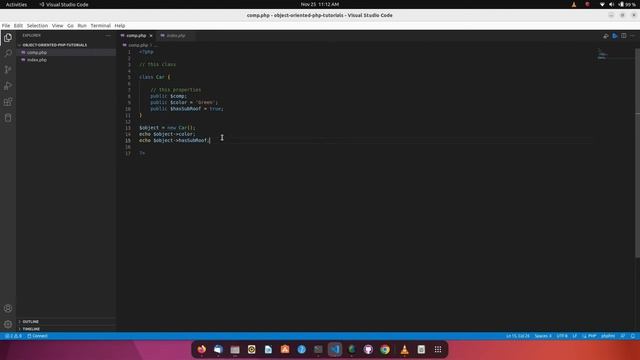Viewport: 640px width, 360px height.
Task: Open the Help menu
Action: pos(120,25)
